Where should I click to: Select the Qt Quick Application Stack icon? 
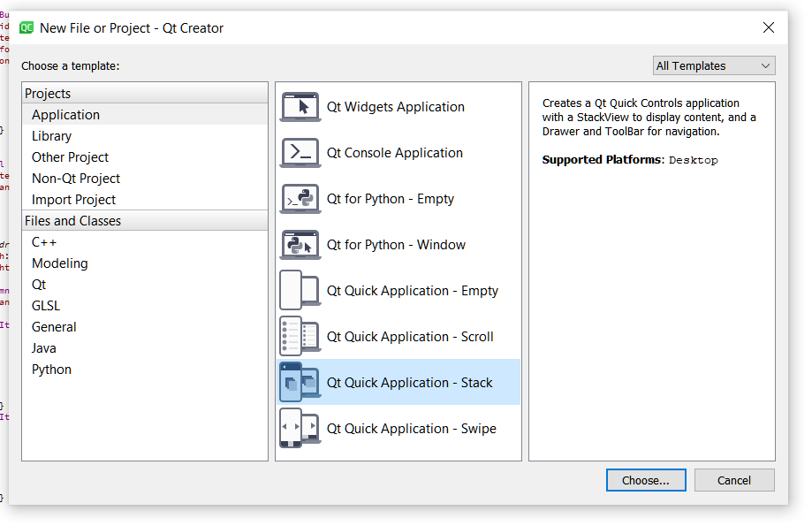pos(300,383)
